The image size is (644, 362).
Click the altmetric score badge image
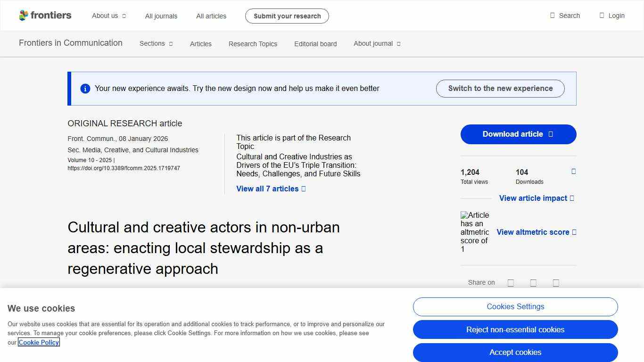pos(475,232)
